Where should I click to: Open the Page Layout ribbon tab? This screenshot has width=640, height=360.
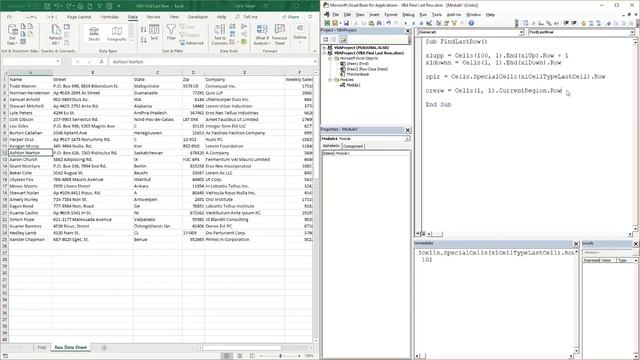[79, 17]
